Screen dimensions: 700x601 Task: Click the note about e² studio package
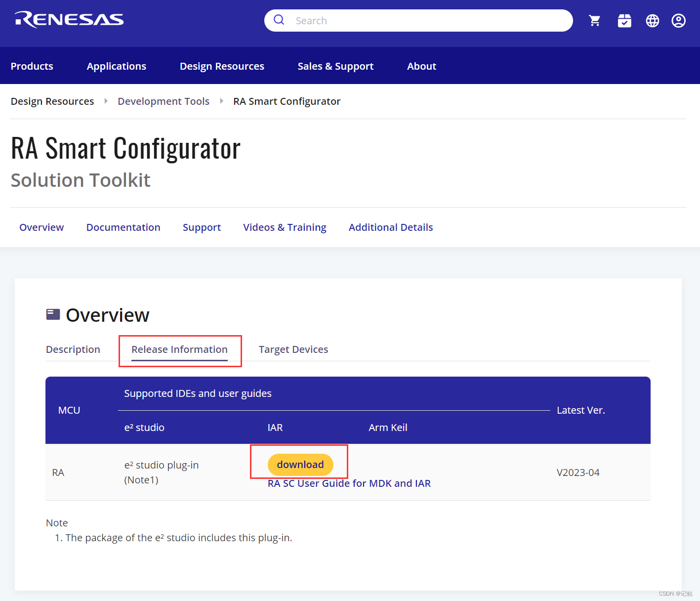click(179, 538)
